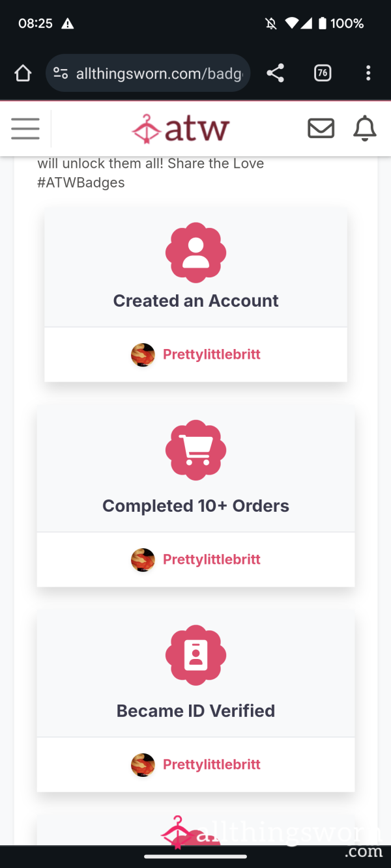
Task: Open notifications bell icon
Action: [365, 128]
